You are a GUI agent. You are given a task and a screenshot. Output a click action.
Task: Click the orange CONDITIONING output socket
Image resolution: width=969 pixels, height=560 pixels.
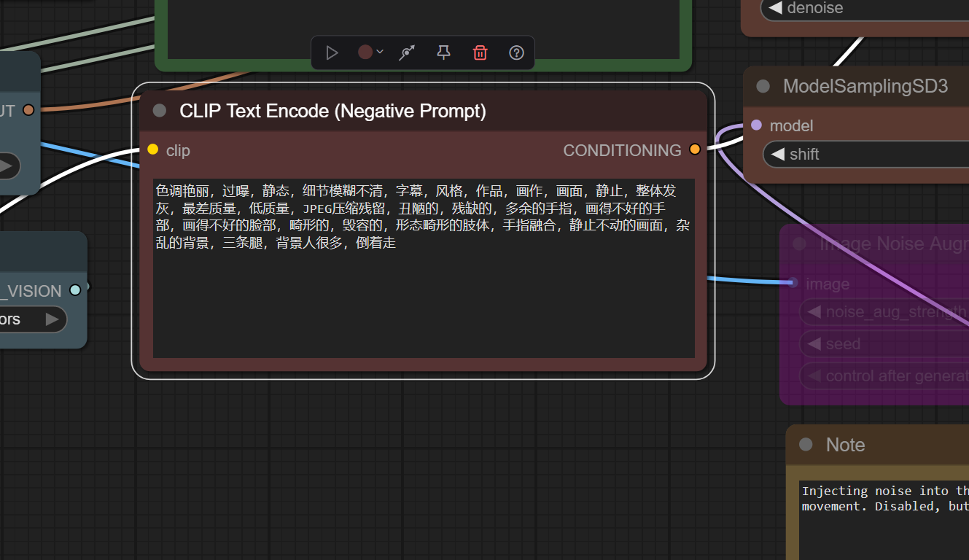click(695, 149)
